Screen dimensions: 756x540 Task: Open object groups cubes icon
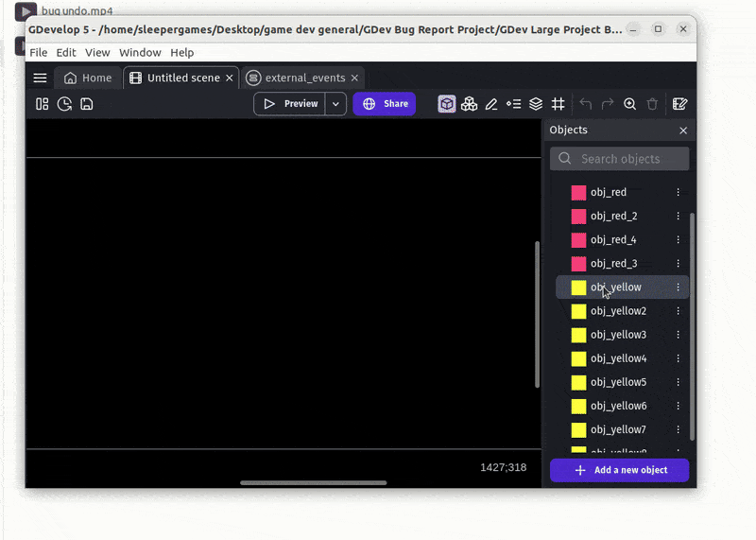(x=469, y=104)
